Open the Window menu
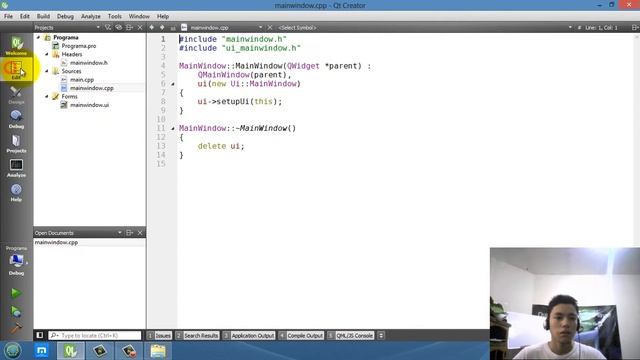The image size is (640, 360). click(x=139, y=16)
